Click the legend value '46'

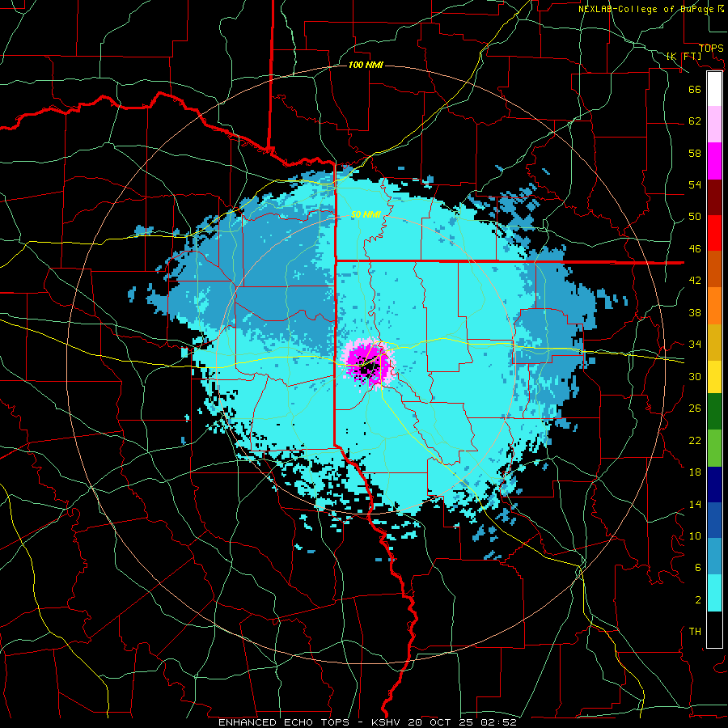[695, 249]
